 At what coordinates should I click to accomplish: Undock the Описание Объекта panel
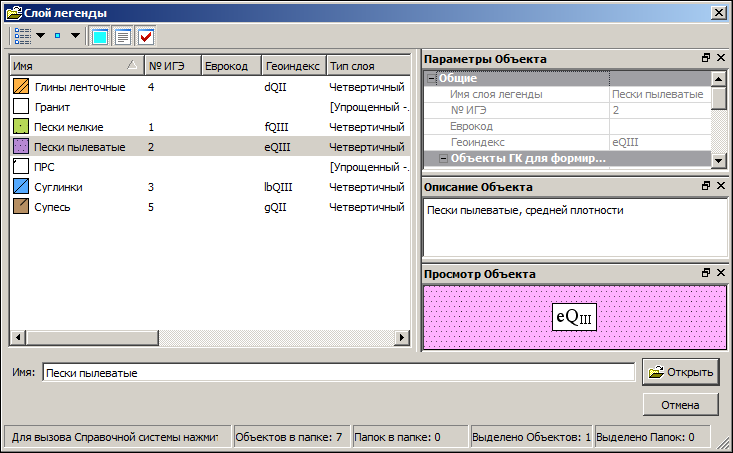pos(706,186)
